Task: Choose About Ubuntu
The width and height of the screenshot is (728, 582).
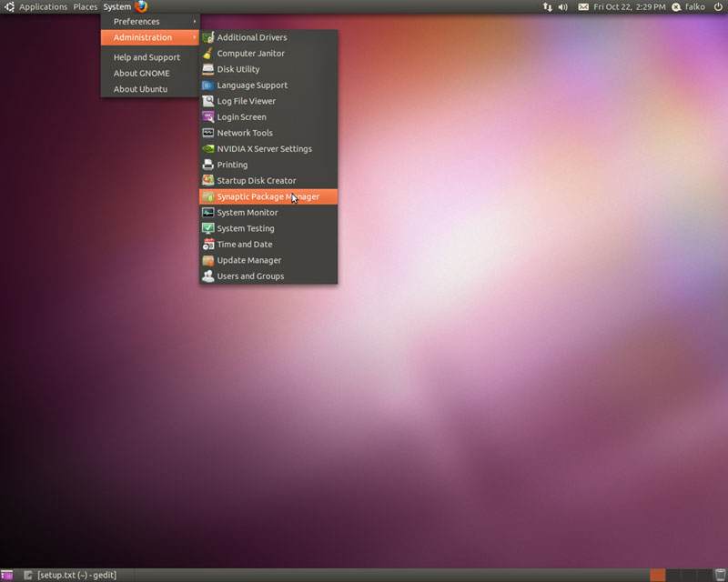Action: [150, 89]
